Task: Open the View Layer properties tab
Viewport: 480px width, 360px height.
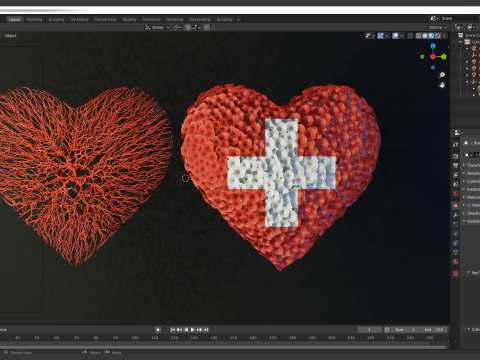Action: point(456,175)
